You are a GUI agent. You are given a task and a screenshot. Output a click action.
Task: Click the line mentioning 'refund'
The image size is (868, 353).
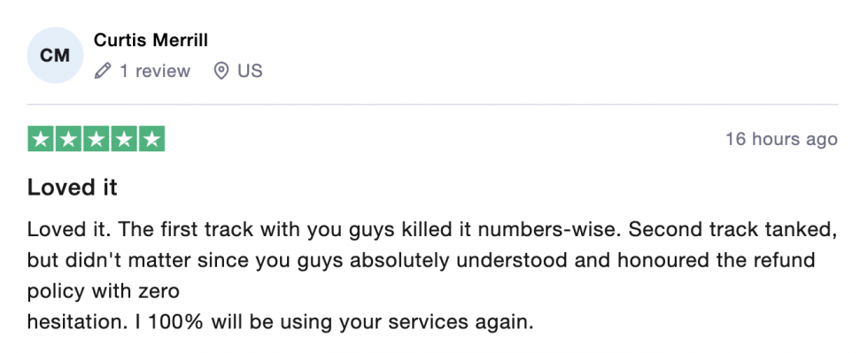coord(422,259)
